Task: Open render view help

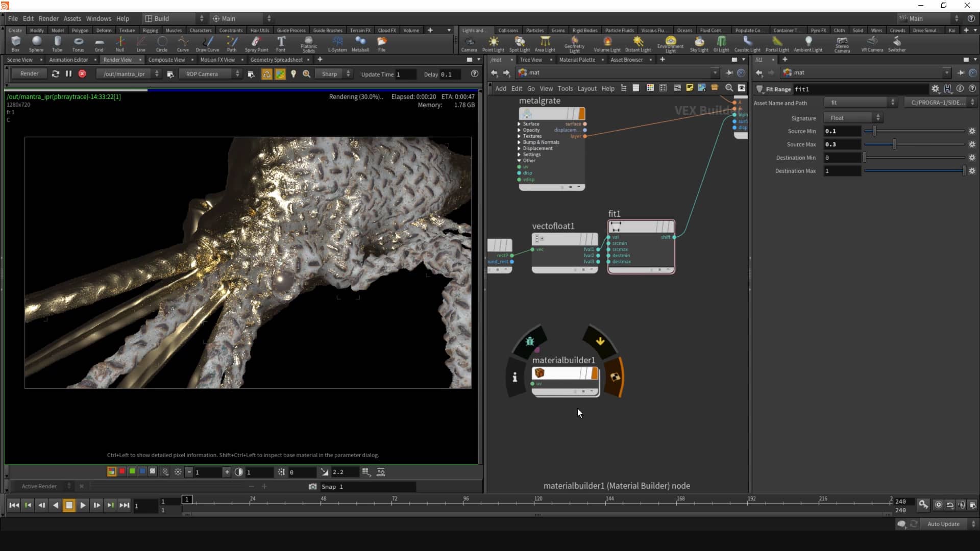Action: point(474,73)
